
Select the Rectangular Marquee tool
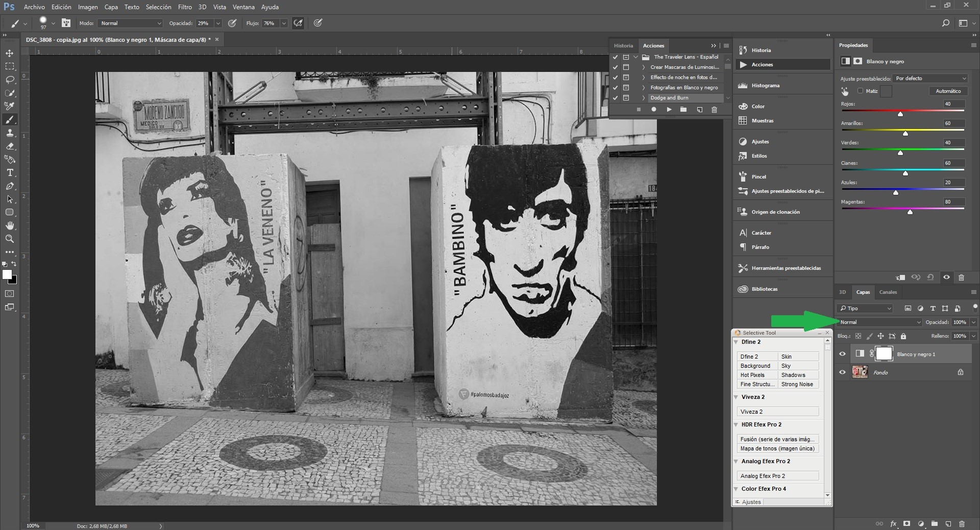coord(10,66)
